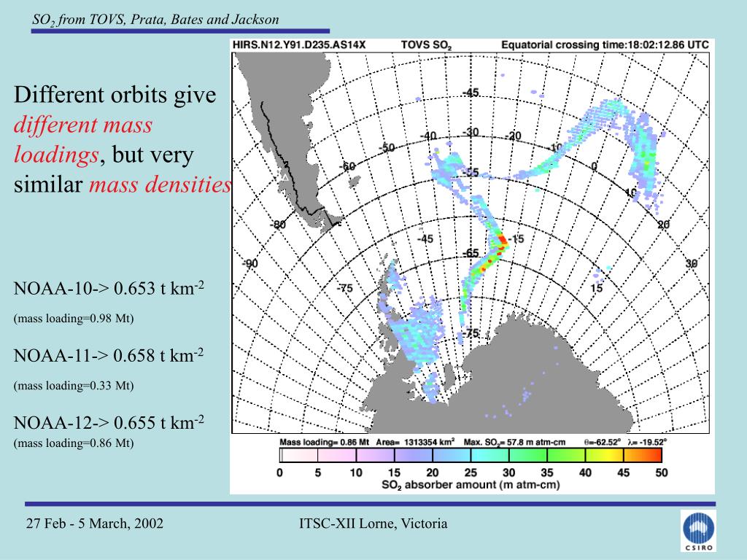Click the '25' tick label on color scale
747x560 pixels.
click(x=471, y=472)
